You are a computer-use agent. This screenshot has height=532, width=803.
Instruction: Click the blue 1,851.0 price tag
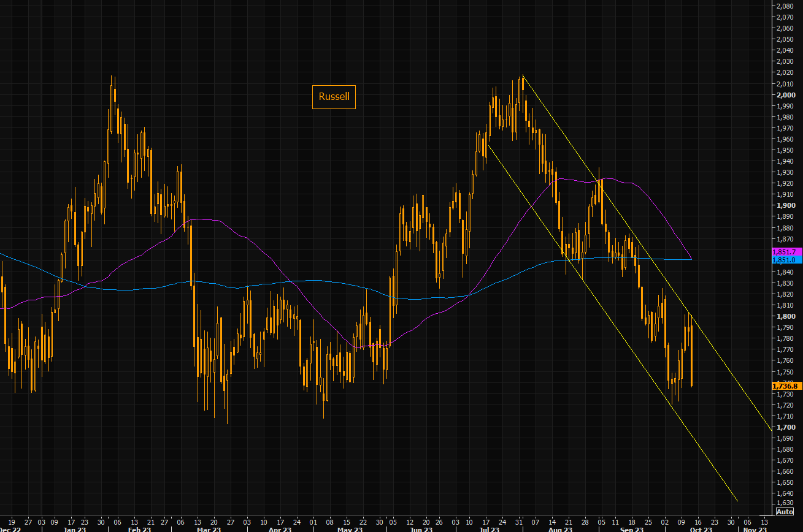(785, 260)
